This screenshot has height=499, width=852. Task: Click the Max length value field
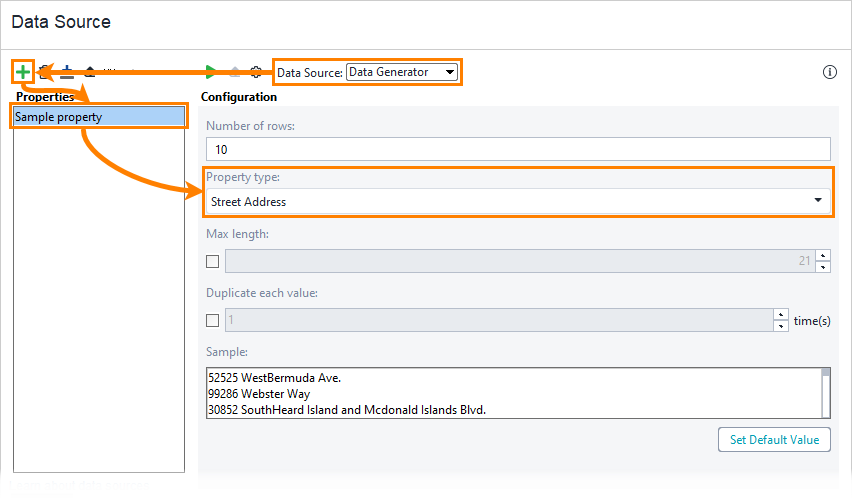point(520,262)
